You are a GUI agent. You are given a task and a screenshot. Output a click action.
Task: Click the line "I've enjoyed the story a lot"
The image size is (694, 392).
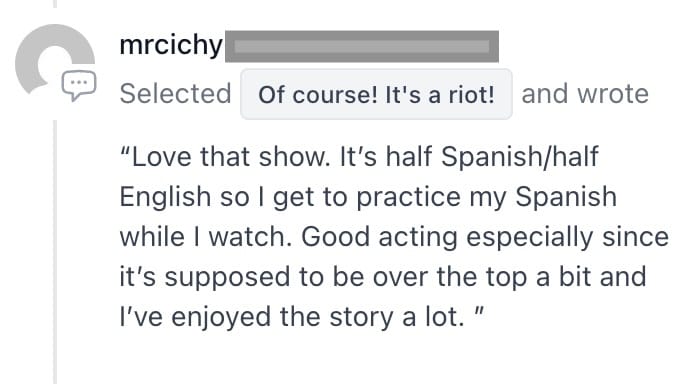302,317
